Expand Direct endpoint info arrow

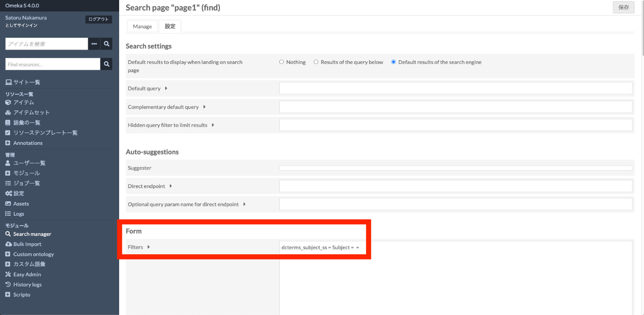coord(171,186)
